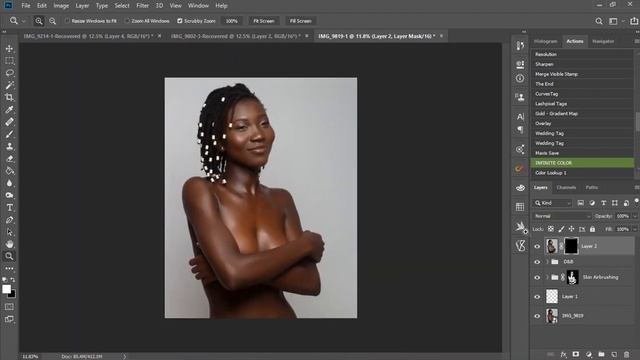
Task: Select the Blur tool
Action: click(x=9, y=183)
